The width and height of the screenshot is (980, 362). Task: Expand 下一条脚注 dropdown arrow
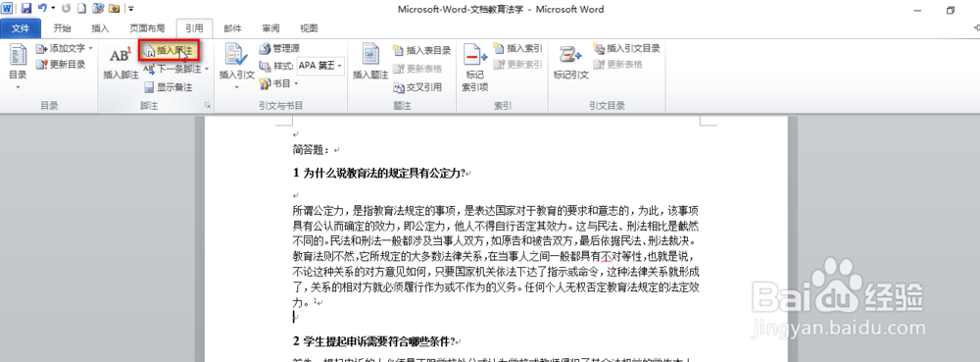click(207, 69)
